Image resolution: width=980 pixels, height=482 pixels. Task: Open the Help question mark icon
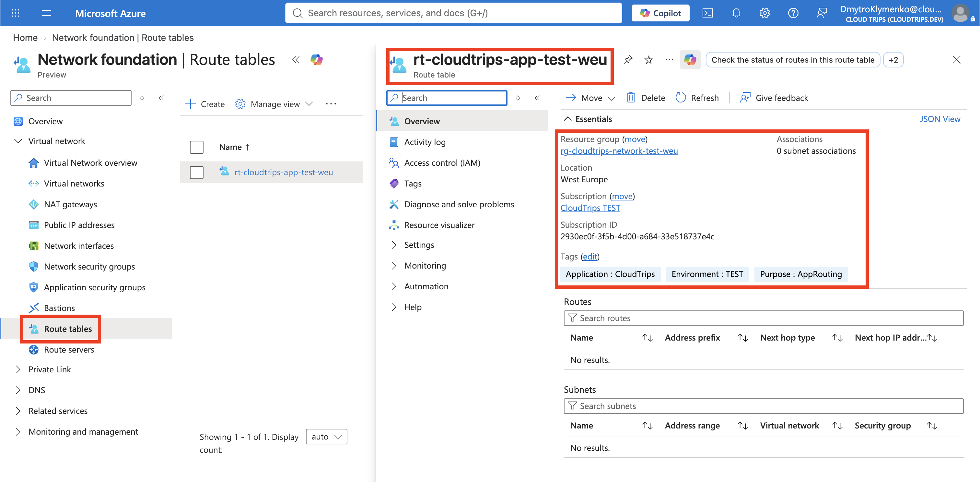[793, 13]
